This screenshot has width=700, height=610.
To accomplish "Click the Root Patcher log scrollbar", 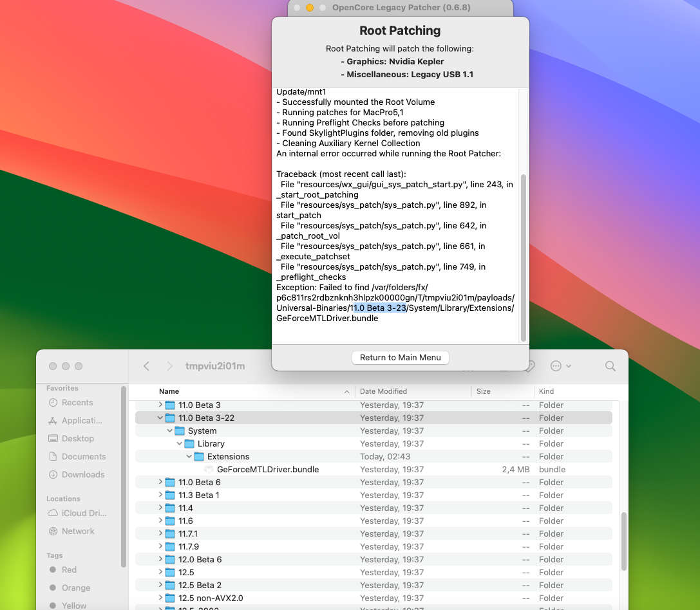I will [x=523, y=257].
